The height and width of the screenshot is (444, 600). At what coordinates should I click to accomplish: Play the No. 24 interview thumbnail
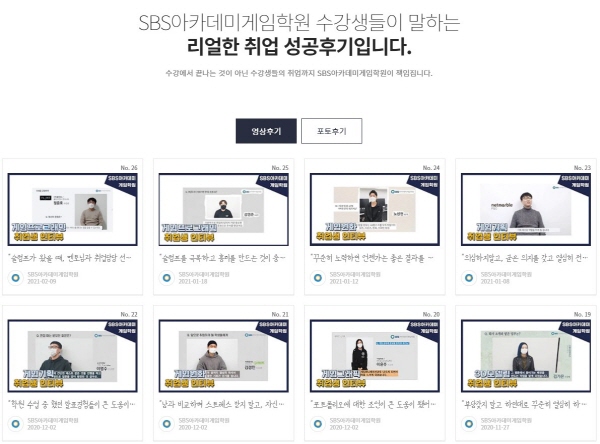point(375,209)
